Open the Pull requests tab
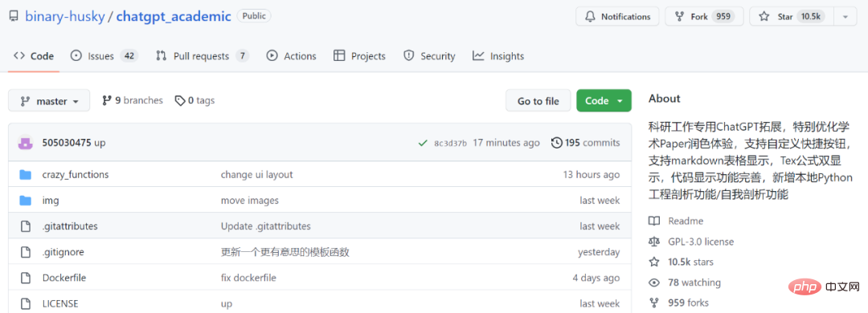868x313 pixels. click(x=202, y=56)
